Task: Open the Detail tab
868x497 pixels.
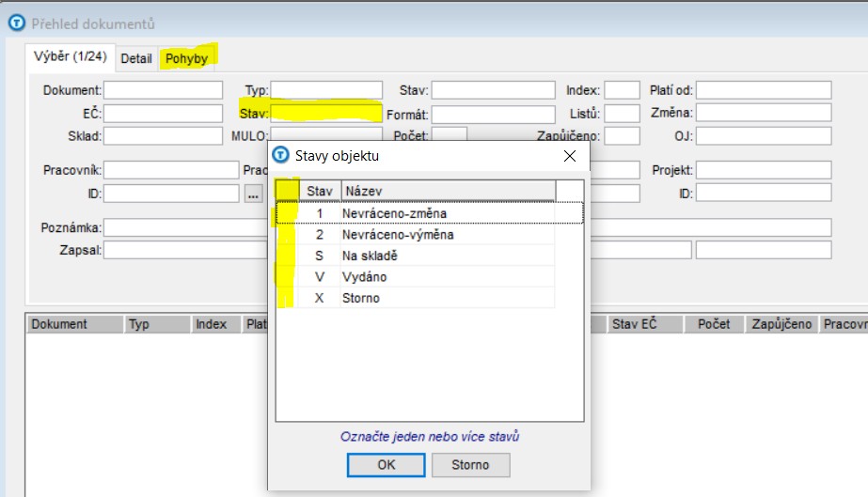Action: coord(136,58)
